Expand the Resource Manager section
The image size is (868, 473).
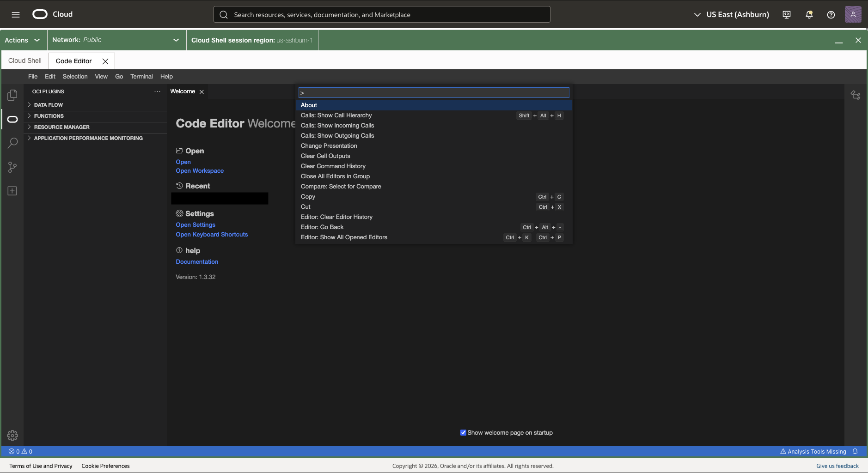coord(95,127)
